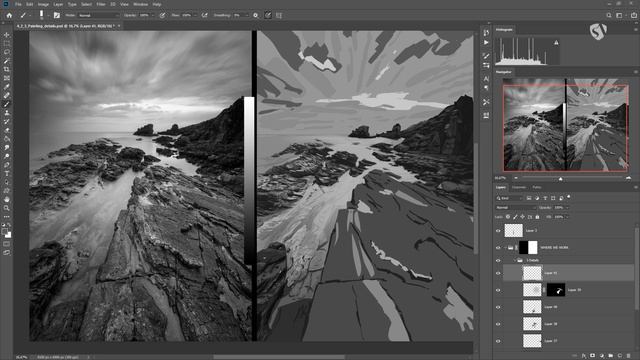Open the layer filter Kind dropdown
Viewport: 640px width, 360px height.
[509, 198]
